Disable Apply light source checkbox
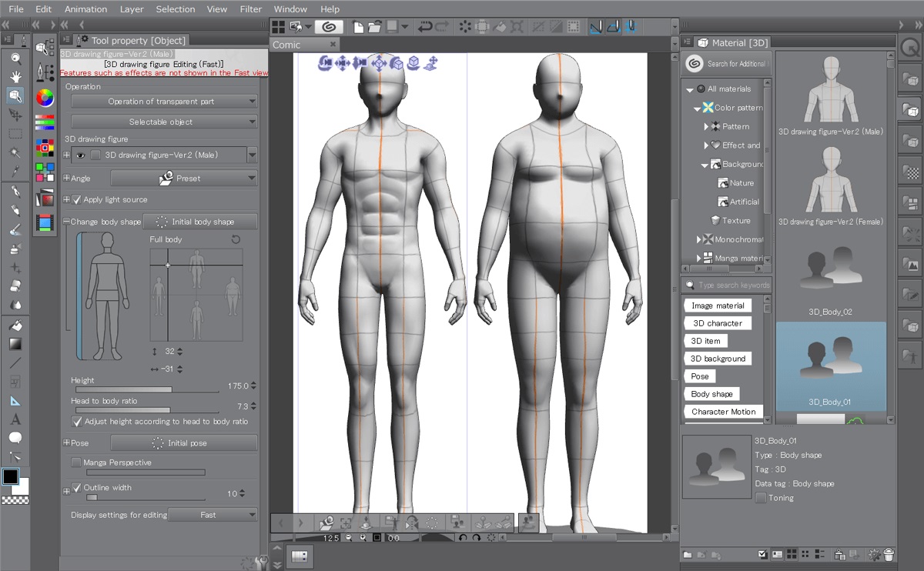The width and height of the screenshot is (924, 571). pyautogui.click(x=76, y=199)
